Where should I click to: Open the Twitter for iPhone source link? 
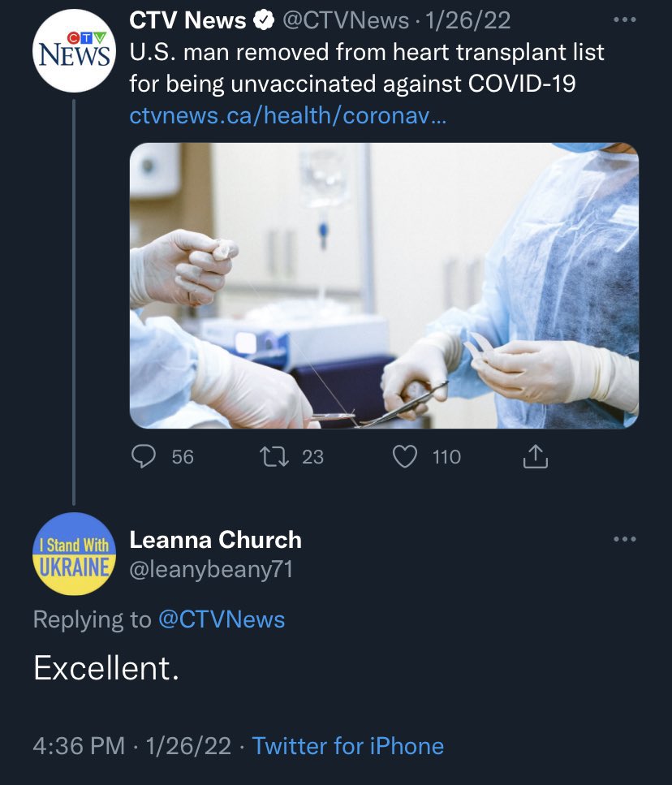(348, 746)
